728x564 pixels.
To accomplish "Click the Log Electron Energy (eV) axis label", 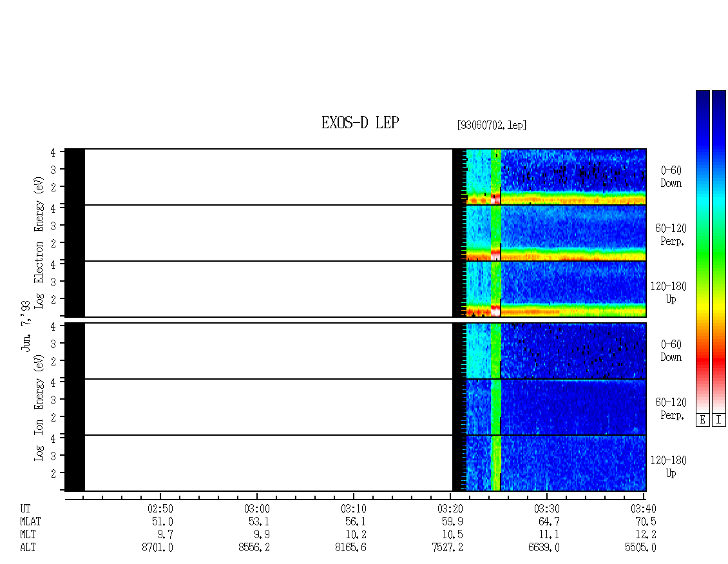I will [x=39, y=242].
